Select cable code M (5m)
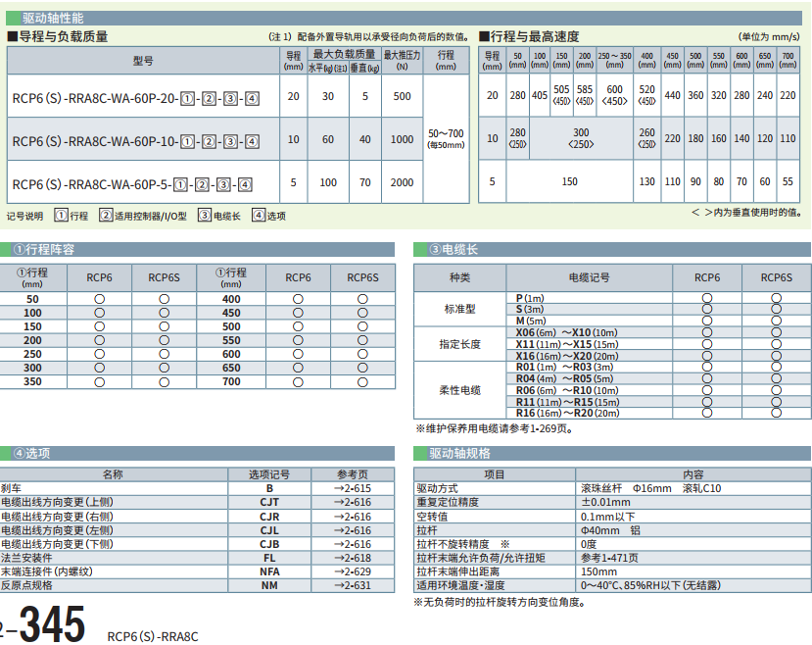The width and height of the screenshot is (812, 645). pyautogui.click(x=531, y=321)
